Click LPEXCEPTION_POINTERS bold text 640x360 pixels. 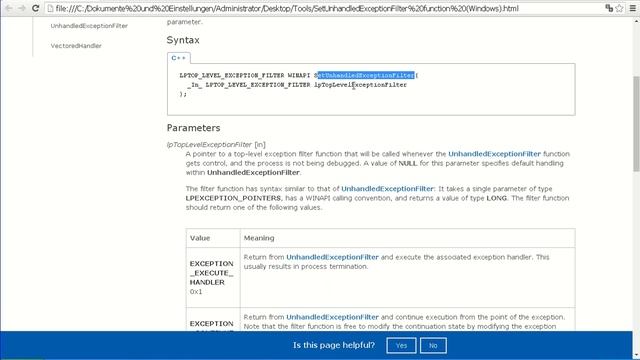tap(233, 198)
